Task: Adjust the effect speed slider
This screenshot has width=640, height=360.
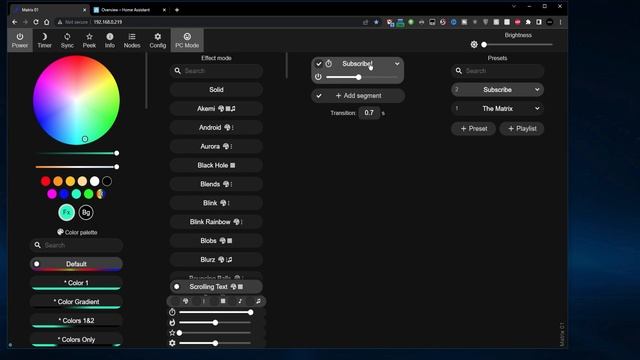Action: pos(215,312)
